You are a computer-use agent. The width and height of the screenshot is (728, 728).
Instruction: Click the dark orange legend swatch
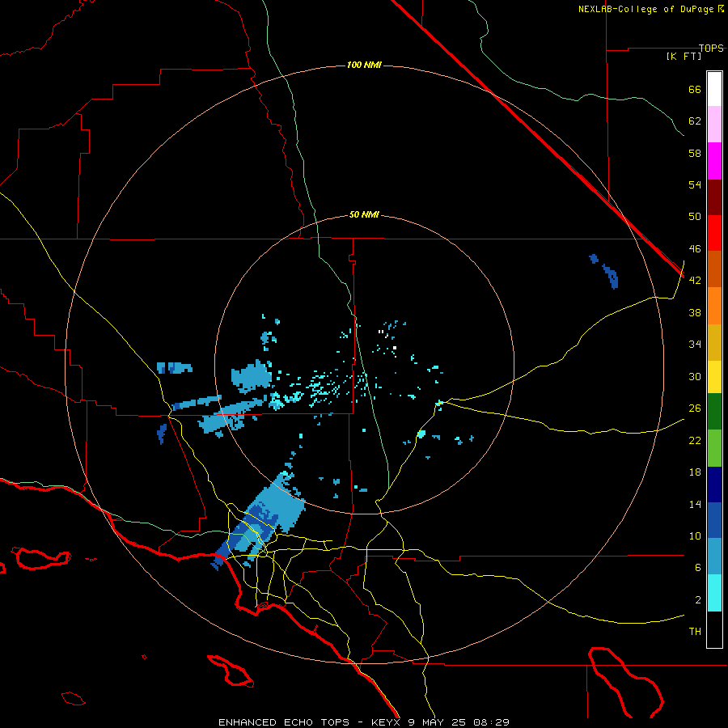pos(714,269)
